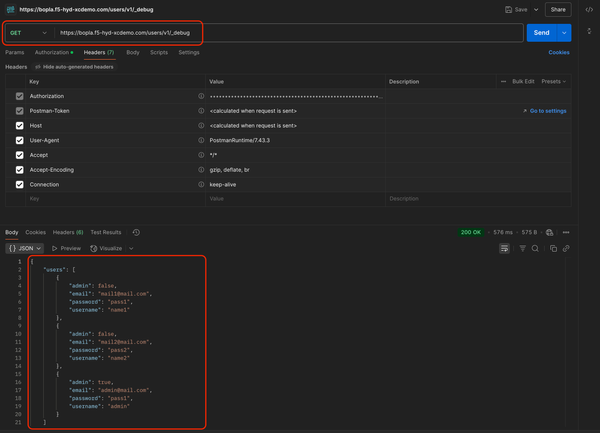Toggle line wrap icon in response toolbar
The height and width of the screenshot is (433, 600).
tap(504, 248)
